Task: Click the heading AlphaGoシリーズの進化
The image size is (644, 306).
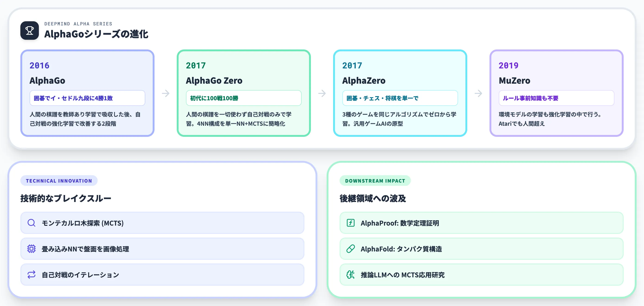Action: coord(96,34)
